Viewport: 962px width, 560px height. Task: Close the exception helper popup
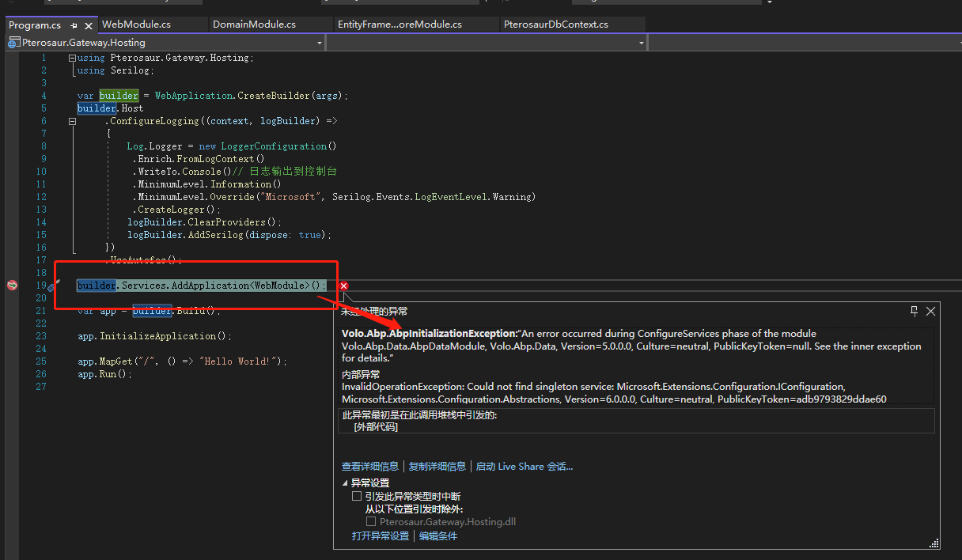click(x=930, y=311)
